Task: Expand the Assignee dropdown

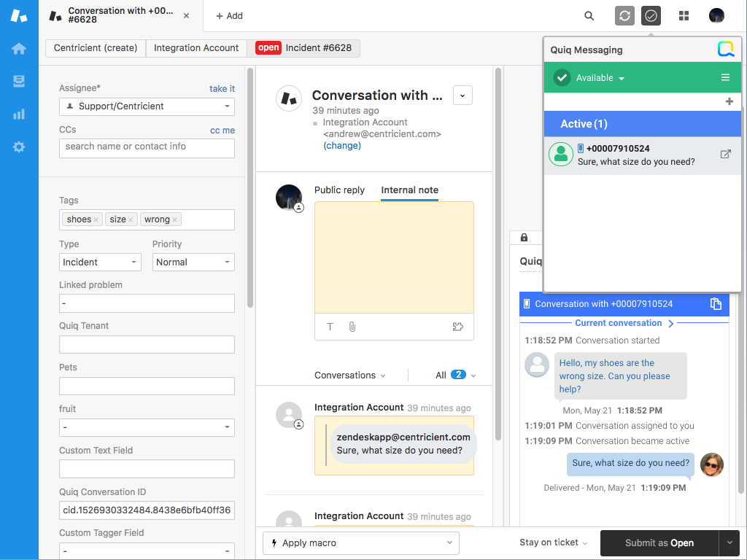Action: [147, 106]
